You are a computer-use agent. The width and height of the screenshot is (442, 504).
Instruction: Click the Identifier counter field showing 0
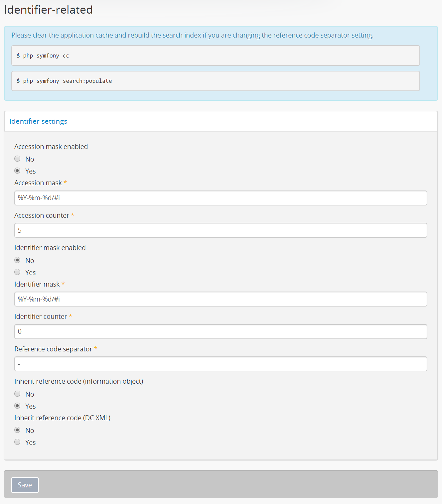tap(221, 331)
